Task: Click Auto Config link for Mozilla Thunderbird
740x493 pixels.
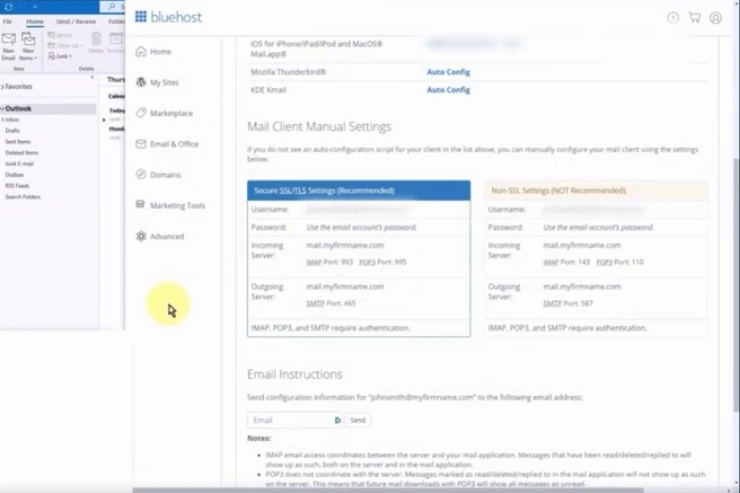Action: [448, 72]
